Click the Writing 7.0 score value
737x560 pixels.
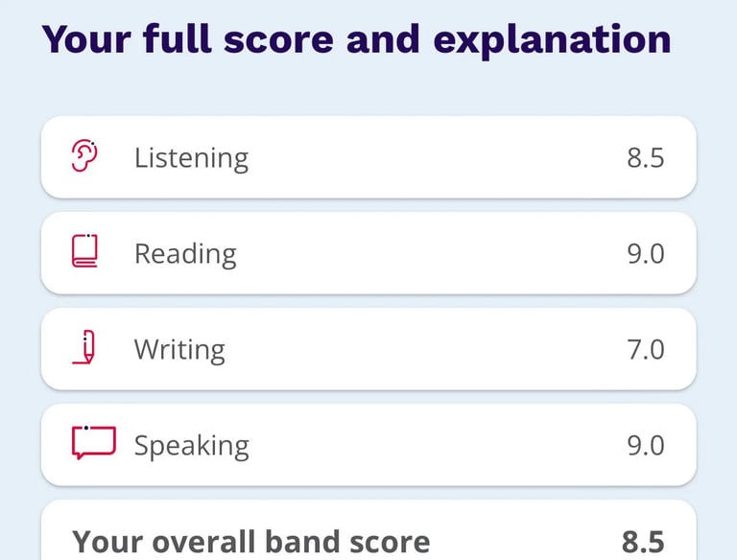pyautogui.click(x=645, y=350)
